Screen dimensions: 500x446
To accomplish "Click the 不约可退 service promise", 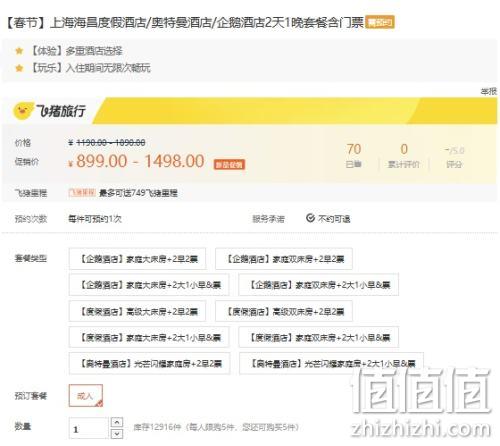I will pyautogui.click(x=328, y=219).
